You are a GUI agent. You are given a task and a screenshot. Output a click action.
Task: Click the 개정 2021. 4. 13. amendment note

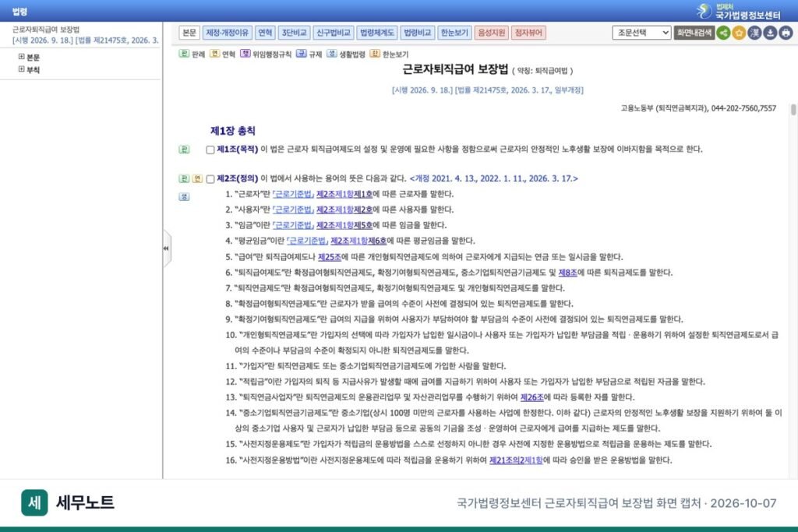tap(493, 178)
